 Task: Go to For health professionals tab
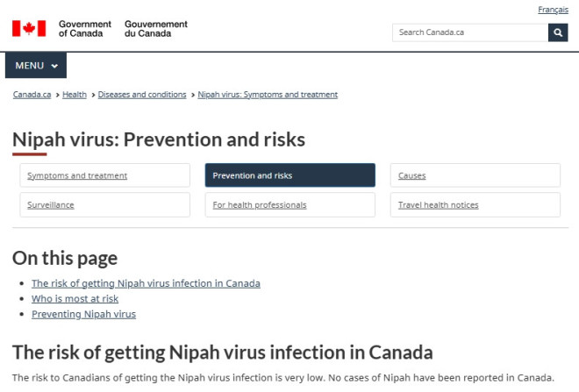coord(260,205)
